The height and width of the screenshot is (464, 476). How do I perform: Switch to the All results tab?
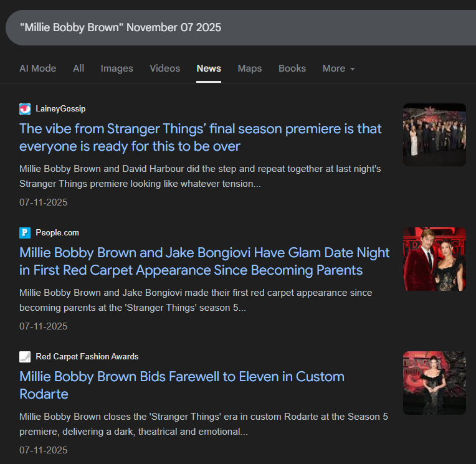(79, 69)
